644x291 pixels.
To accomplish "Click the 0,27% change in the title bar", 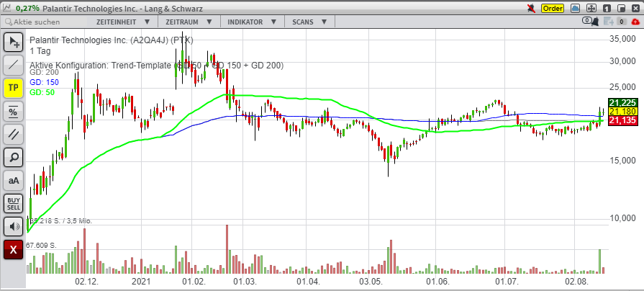I will pyautogui.click(x=28, y=8).
